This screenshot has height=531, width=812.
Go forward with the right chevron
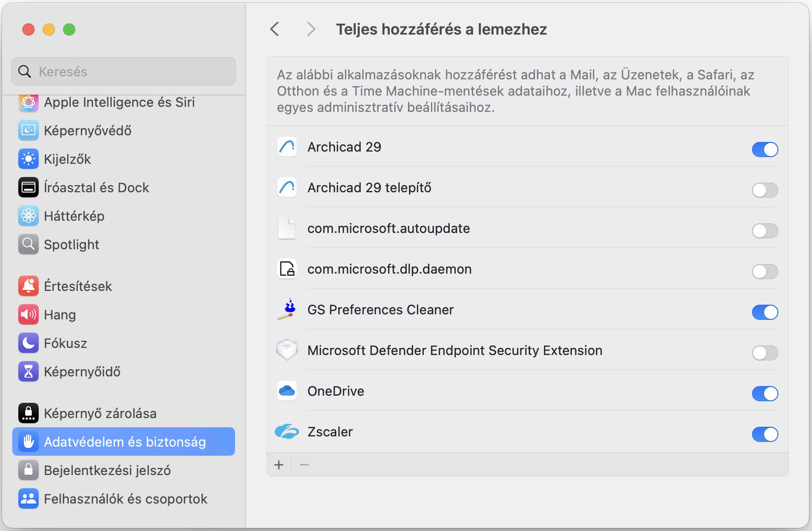tap(311, 29)
